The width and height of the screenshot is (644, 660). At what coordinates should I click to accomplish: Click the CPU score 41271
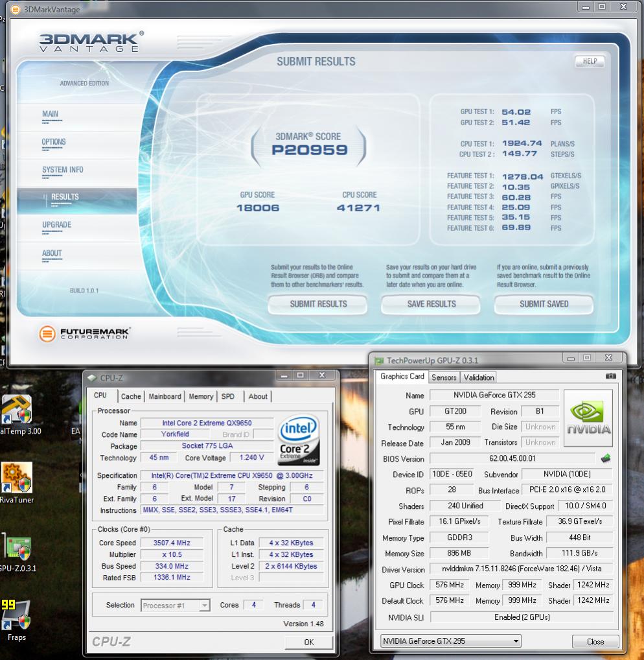coord(358,208)
